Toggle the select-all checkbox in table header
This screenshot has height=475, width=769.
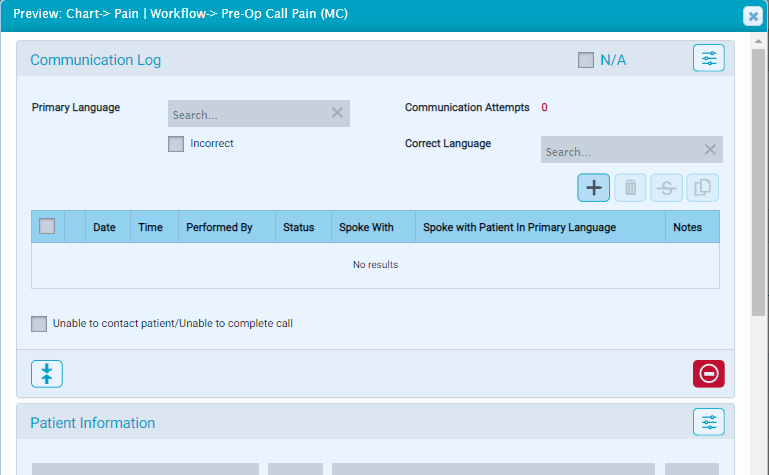point(47,227)
